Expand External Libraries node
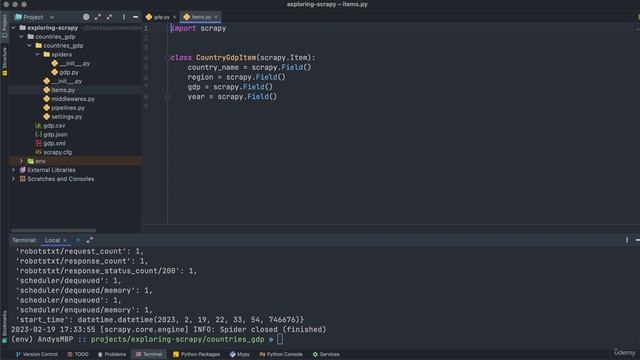The height and width of the screenshot is (360, 640). point(13,170)
